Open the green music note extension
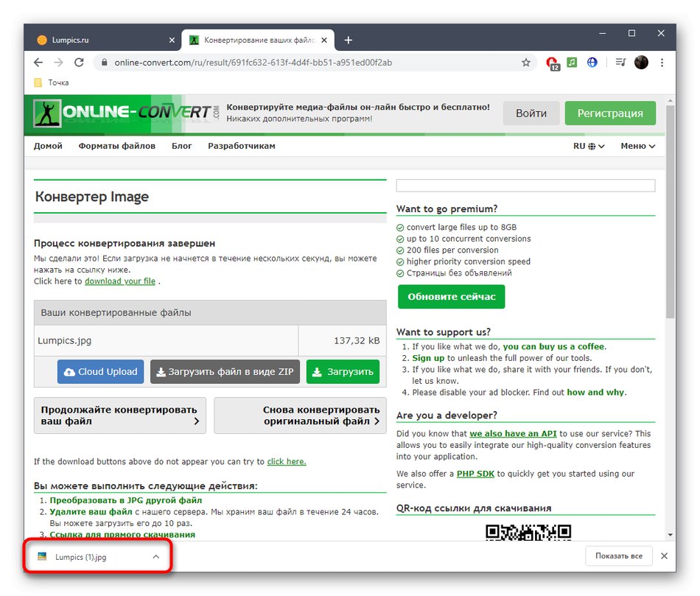Image resolution: width=700 pixels, height=596 pixels. pos(572,62)
